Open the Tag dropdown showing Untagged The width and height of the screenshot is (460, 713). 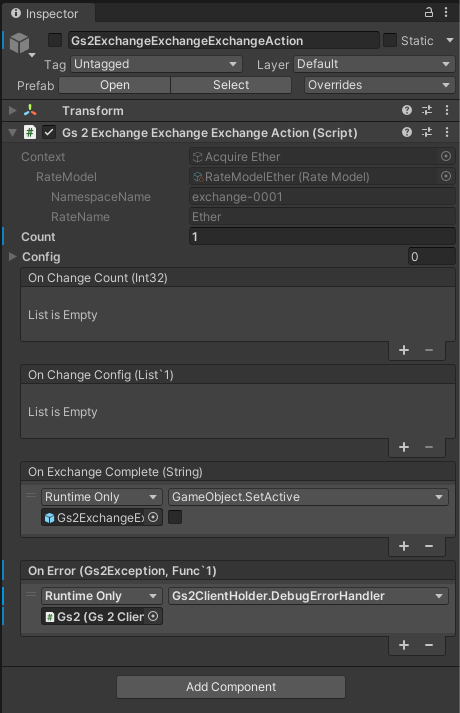(156, 64)
